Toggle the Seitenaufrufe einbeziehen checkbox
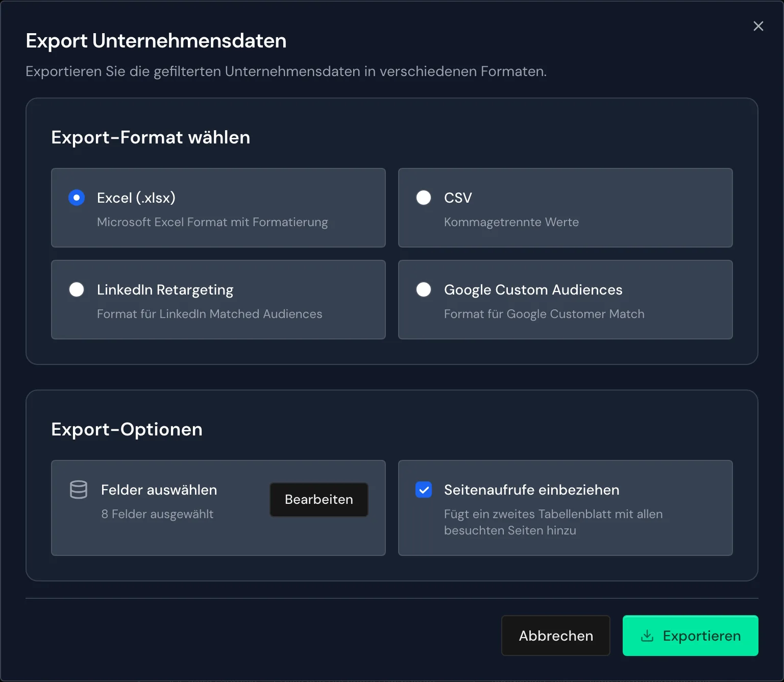Viewport: 784px width, 682px height. pyautogui.click(x=424, y=490)
